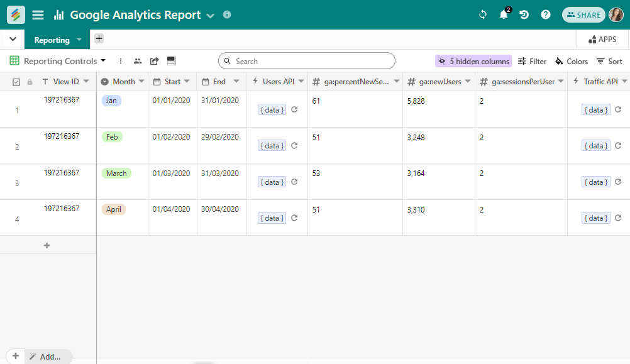Switch to the Reporting tab
The image size is (630, 364).
52,40
